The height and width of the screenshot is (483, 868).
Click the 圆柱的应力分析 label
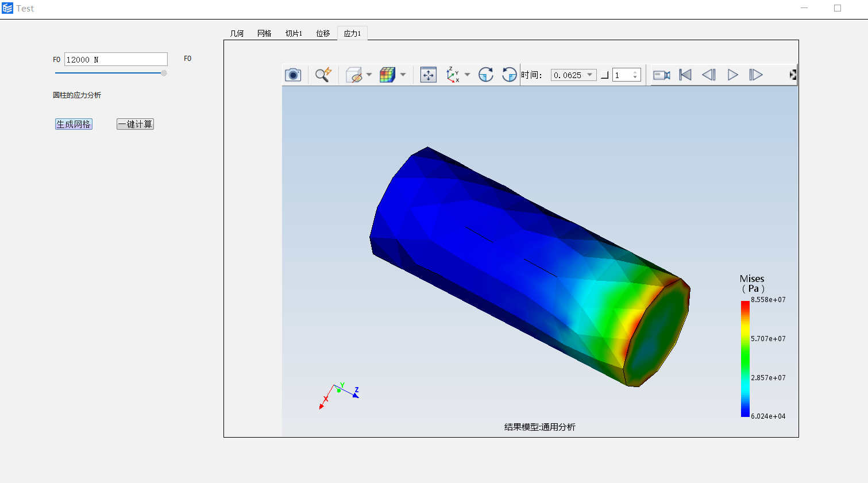tap(77, 95)
